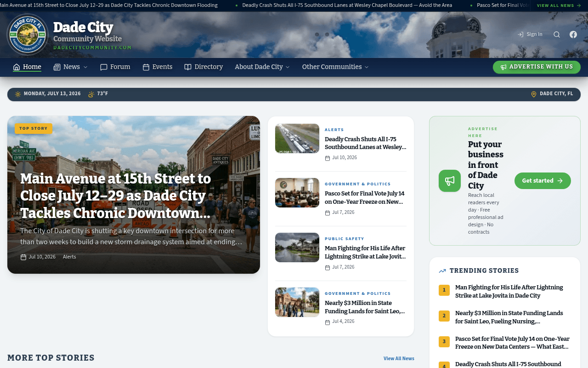Viewport: 588px width, 368px height.
Task: Open the search magnifier icon
Action: (557, 34)
